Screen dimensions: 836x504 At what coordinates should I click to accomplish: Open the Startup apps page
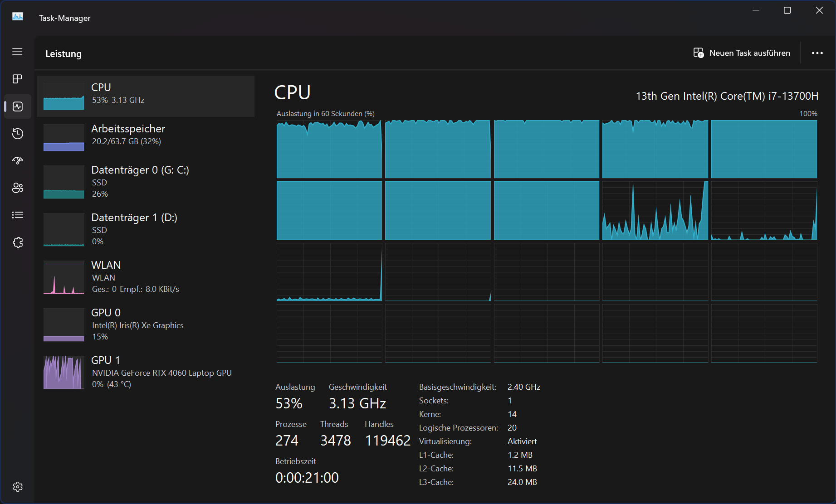[x=17, y=160]
